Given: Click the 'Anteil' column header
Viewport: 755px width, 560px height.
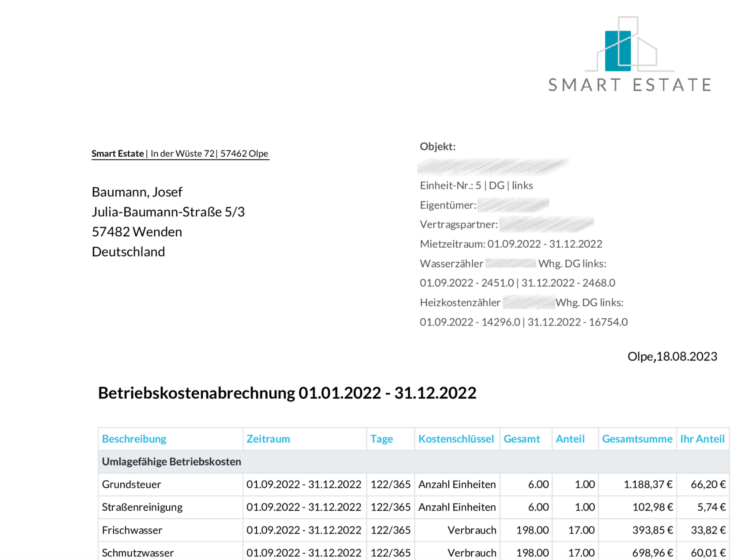Looking at the screenshot, I should coord(570,439).
